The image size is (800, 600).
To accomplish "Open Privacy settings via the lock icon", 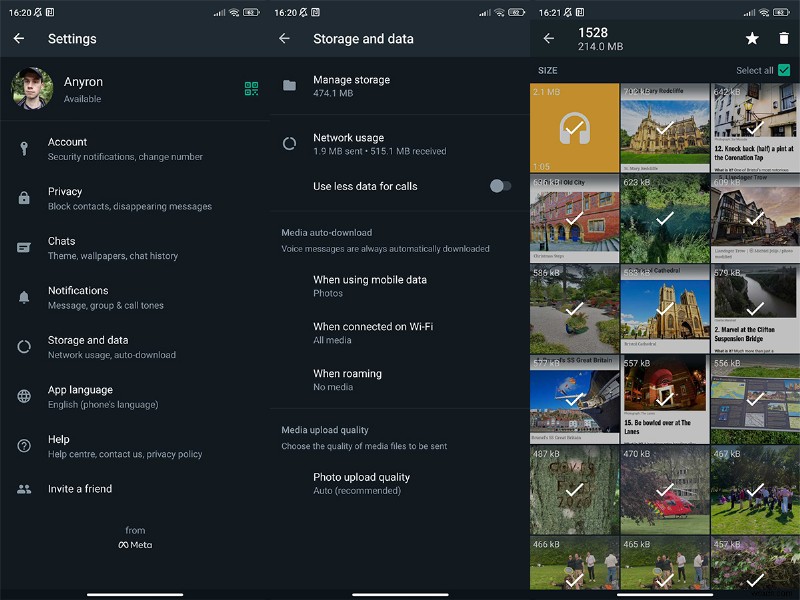I will [24, 197].
